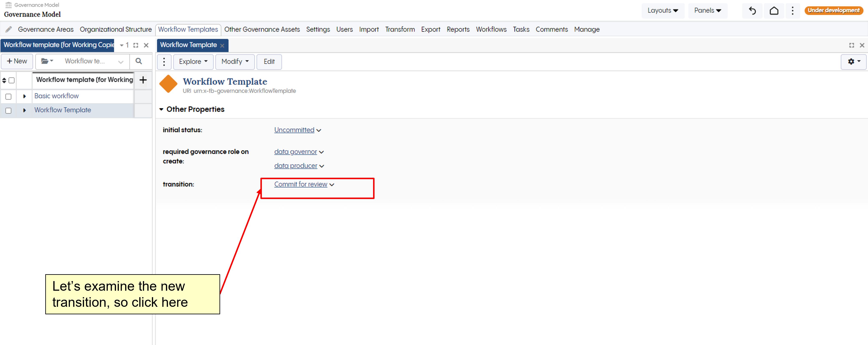The height and width of the screenshot is (345, 868).
Task: Click the pencil edit icon in menu bar
Action: tap(9, 29)
